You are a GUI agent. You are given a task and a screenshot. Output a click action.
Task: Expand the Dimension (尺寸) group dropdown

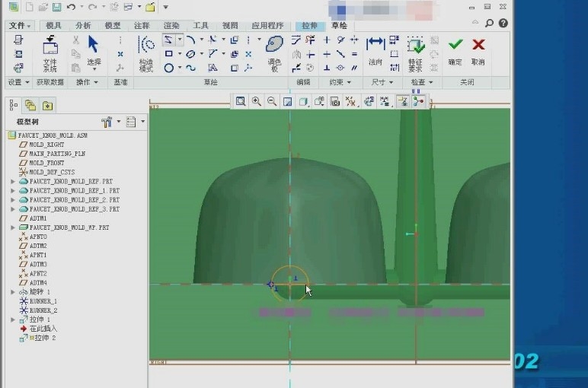382,82
